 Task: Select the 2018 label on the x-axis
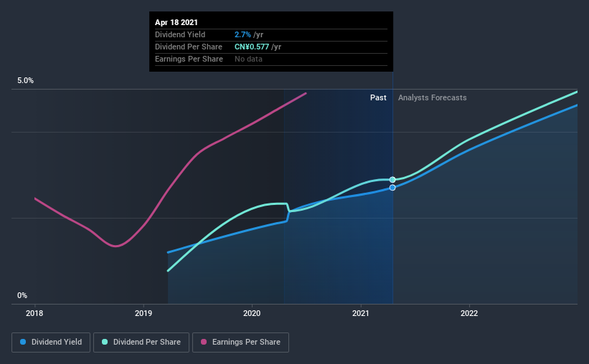[x=34, y=313]
